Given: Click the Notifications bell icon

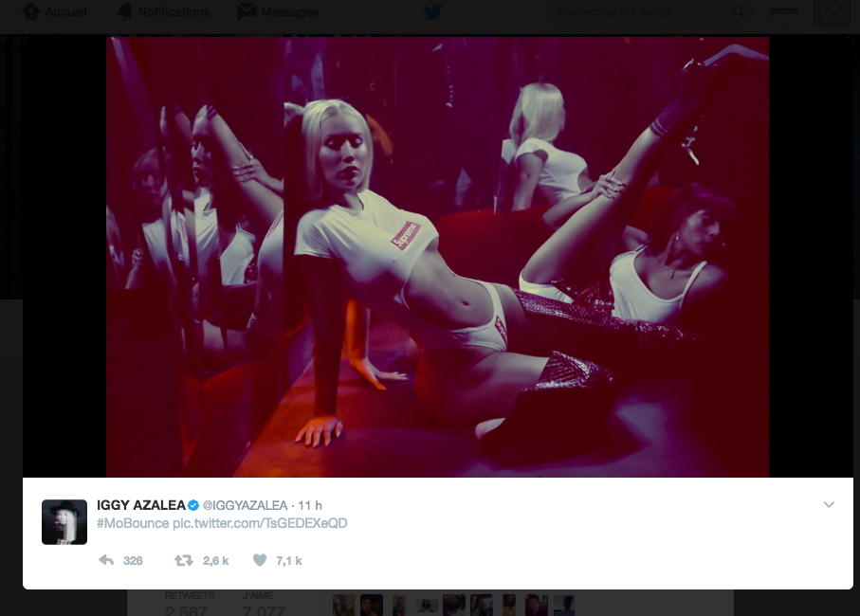Looking at the screenshot, I should (124, 11).
